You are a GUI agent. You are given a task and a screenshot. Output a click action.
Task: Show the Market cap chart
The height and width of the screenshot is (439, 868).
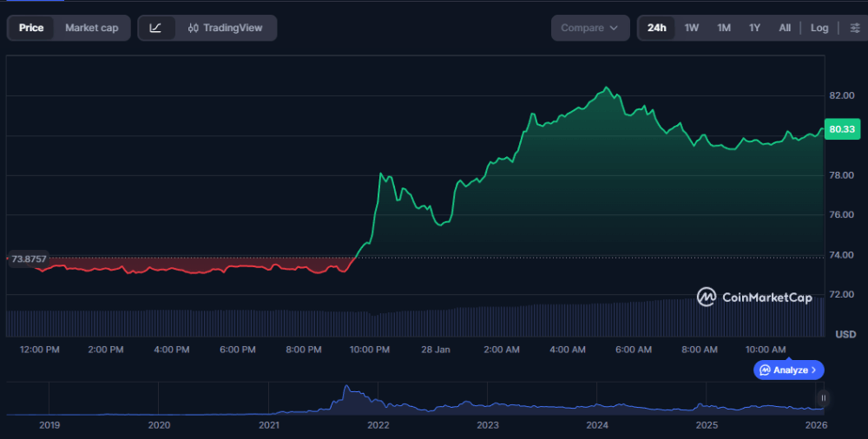[x=92, y=28]
